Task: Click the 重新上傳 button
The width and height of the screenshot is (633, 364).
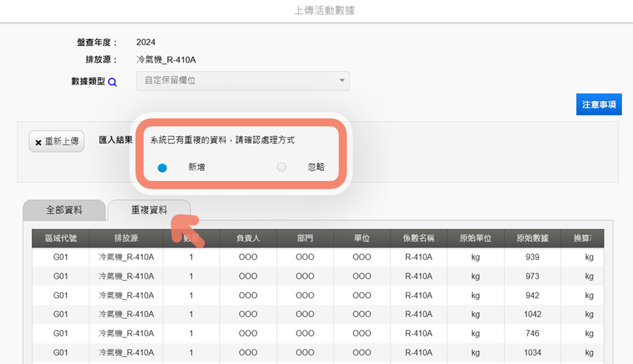Action: point(57,142)
